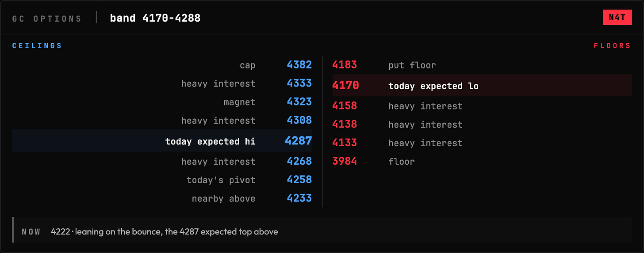Viewport: 644px width, 253px height.
Task: Click the 4138 heavy interest floor
Action: (482, 125)
